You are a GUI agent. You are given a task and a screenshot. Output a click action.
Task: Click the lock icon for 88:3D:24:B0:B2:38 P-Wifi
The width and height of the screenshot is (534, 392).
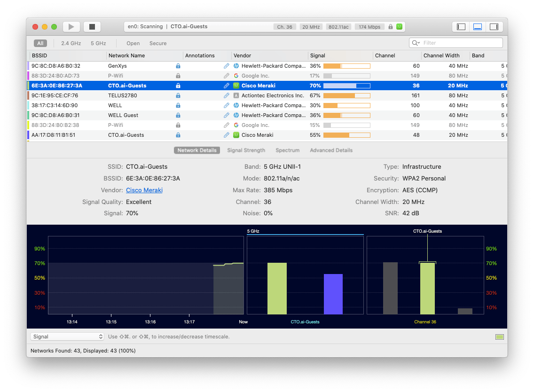(178, 125)
